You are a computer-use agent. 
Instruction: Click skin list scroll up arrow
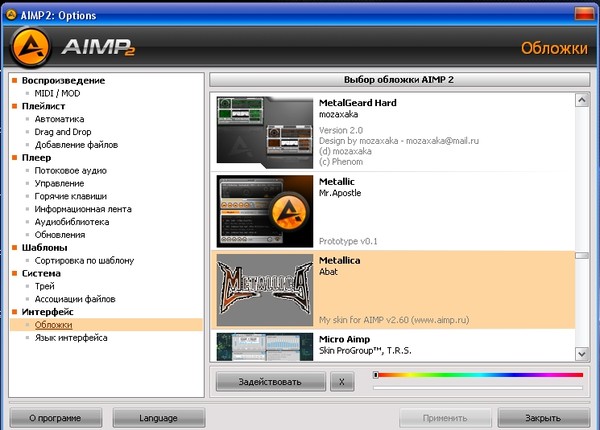point(582,100)
